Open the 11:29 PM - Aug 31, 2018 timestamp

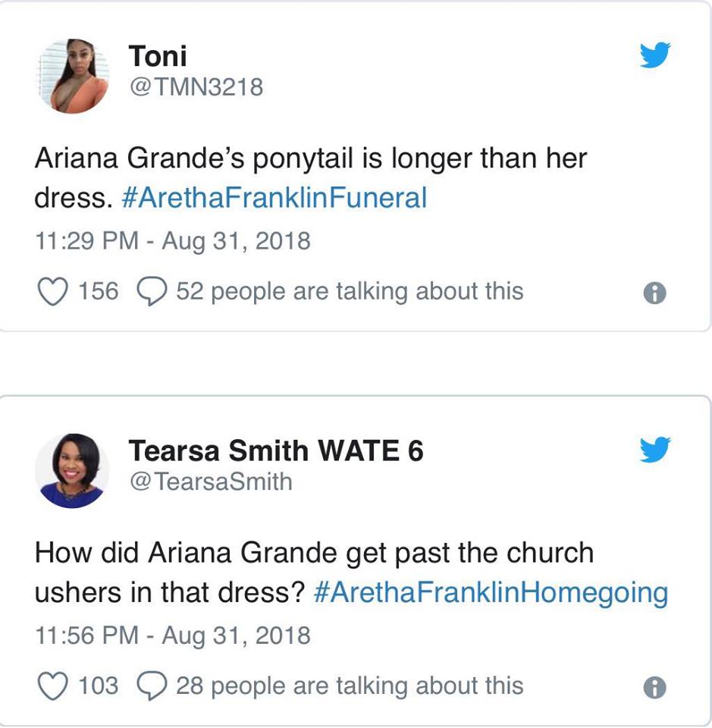173,241
